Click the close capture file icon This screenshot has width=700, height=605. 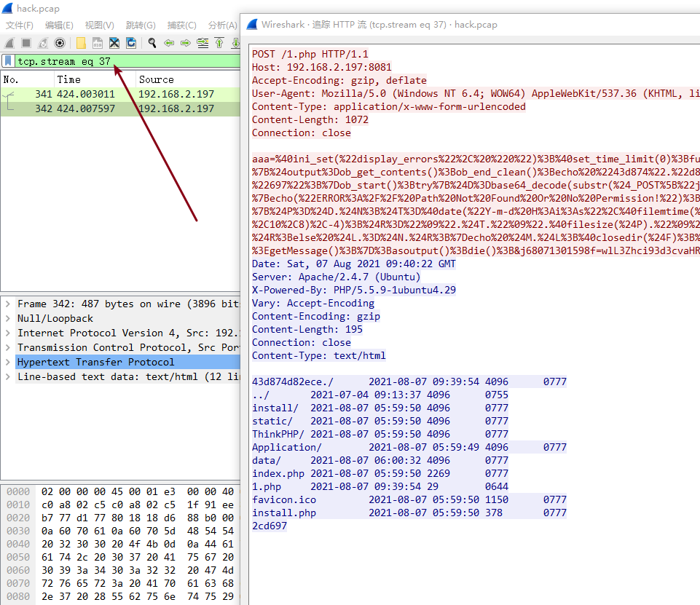click(114, 43)
